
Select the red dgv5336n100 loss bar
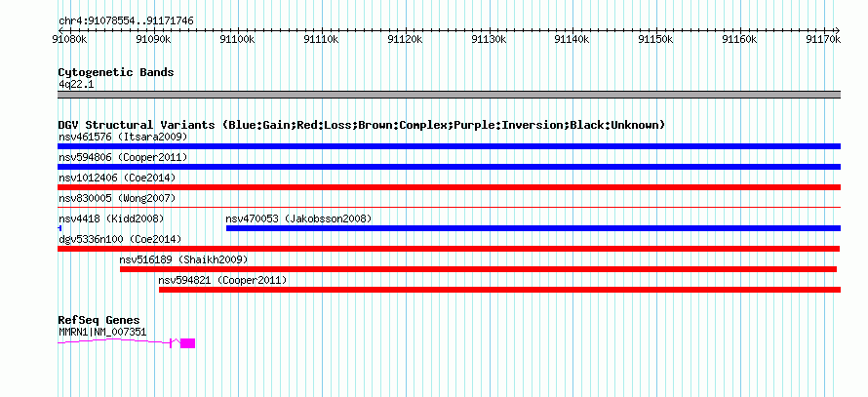449,249
